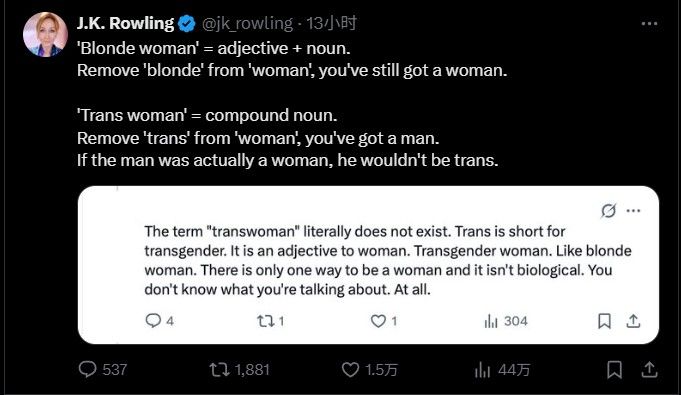Repost the main tweet with 1,881 reposts

[x=239, y=370]
